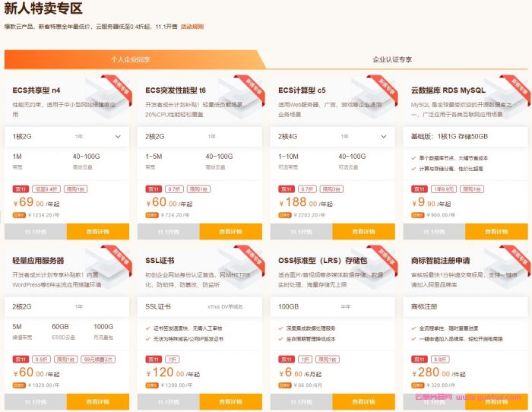Click 查看详情 for ECS突发性能型 t6
Image resolution: width=532 pixels, height=412 pixels.
pos(231,231)
